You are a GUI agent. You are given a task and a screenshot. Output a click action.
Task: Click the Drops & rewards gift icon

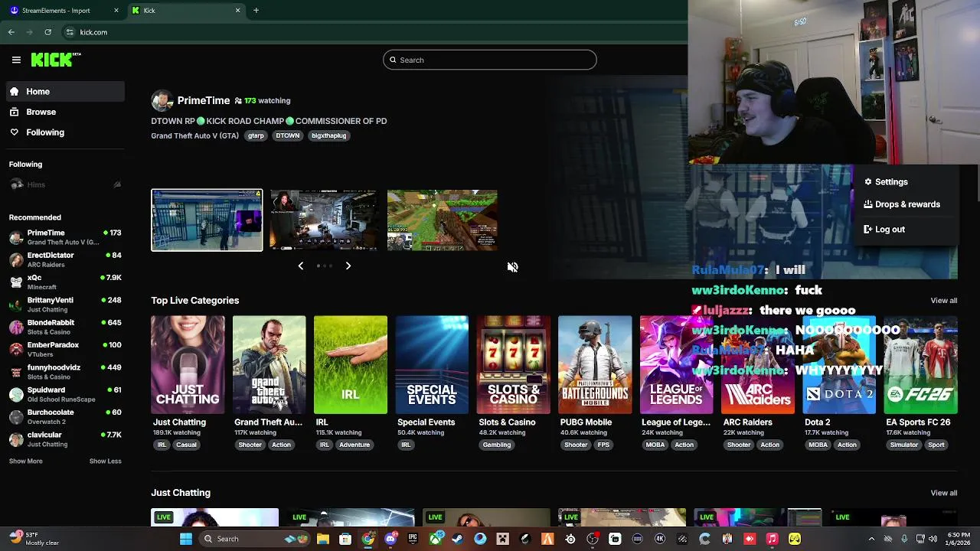(868, 204)
